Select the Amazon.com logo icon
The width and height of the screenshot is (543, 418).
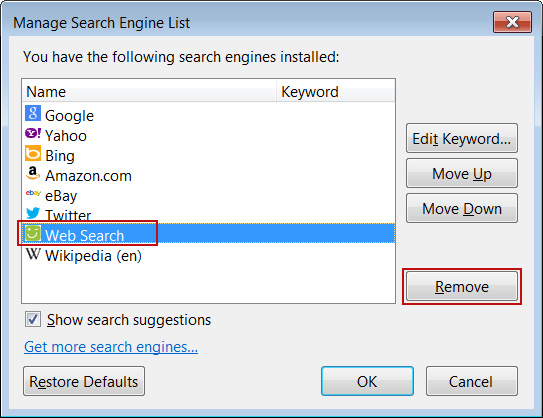(33, 174)
